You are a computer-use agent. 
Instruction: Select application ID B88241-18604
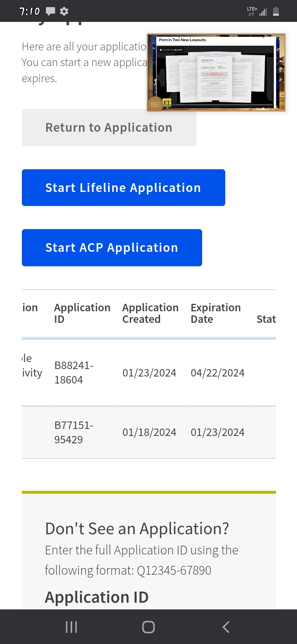coord(74,373)
